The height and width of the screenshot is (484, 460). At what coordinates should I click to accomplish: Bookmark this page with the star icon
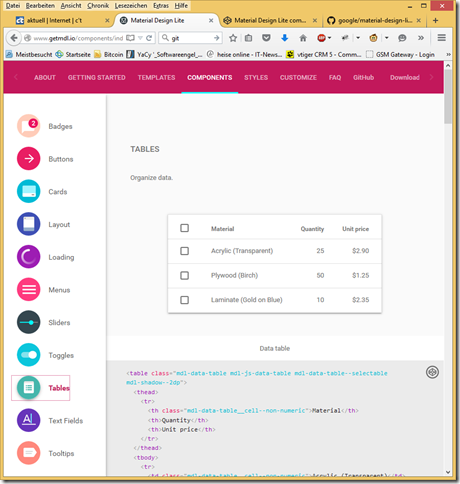pyautogui.click(x=233, y=38)
